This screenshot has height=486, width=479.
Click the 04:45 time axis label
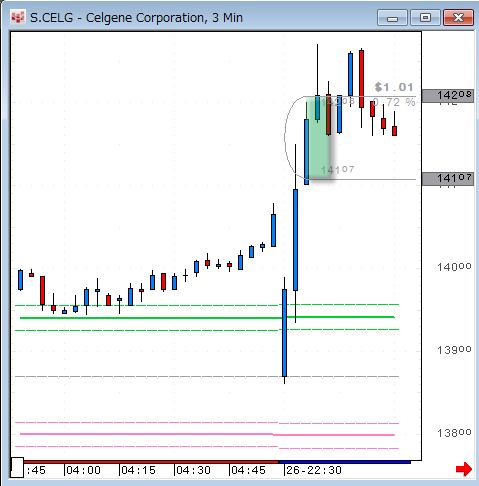248,470
